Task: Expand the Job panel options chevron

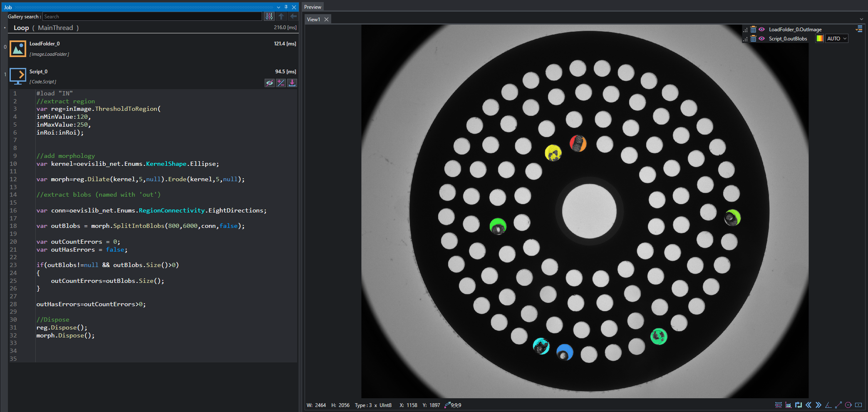Action: click(278, 7)
